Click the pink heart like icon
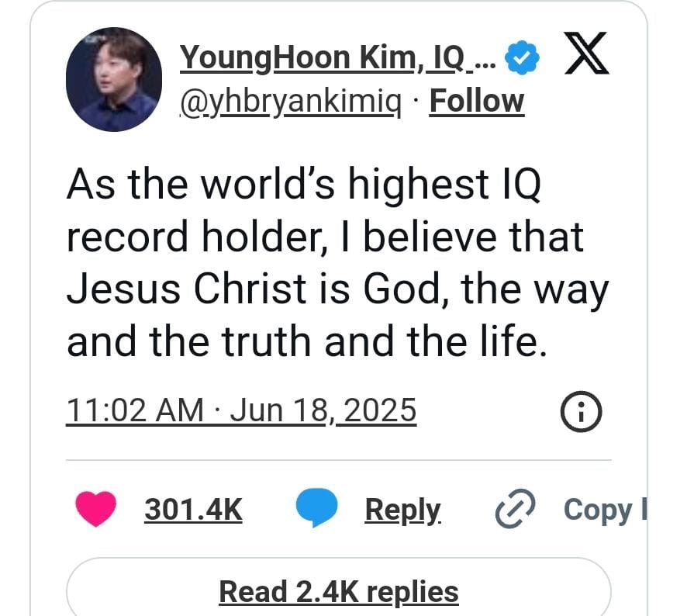Screen dimensions: 687x616 click(x=96, y=509)
